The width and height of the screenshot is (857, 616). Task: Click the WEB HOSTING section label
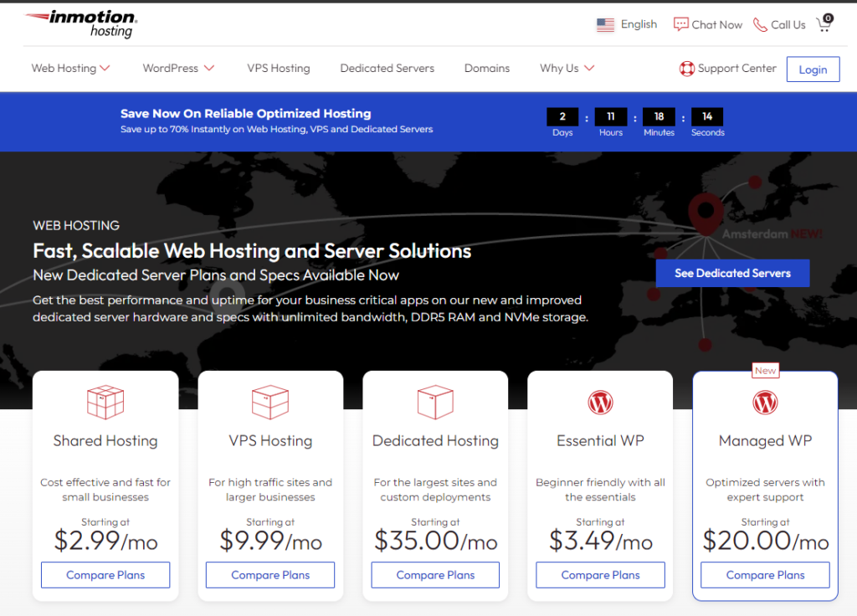[76, 226]
